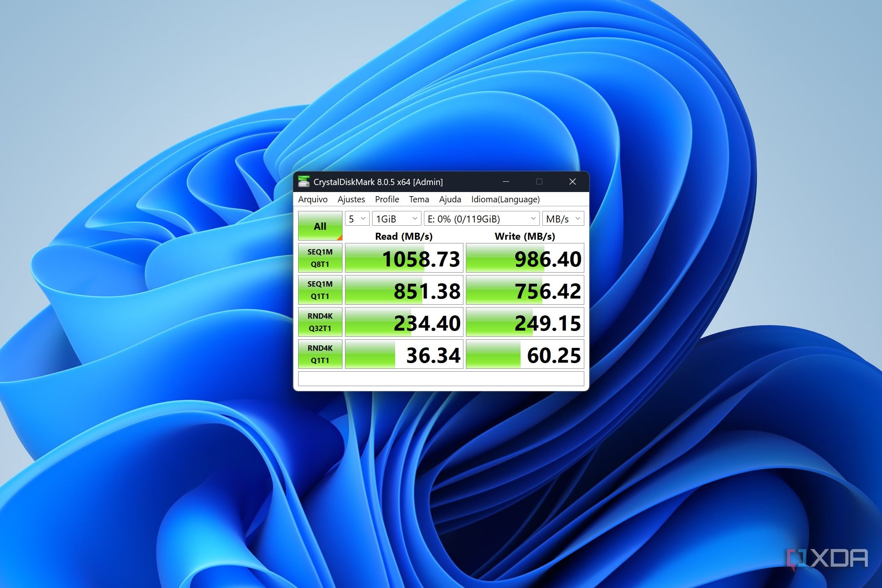
Task: Open the Idioma(Language) menu
Action: click(505, 199)
